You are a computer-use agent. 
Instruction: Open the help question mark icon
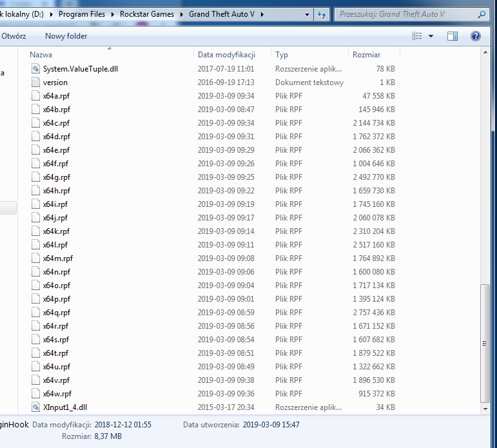(x=476, y=36)
